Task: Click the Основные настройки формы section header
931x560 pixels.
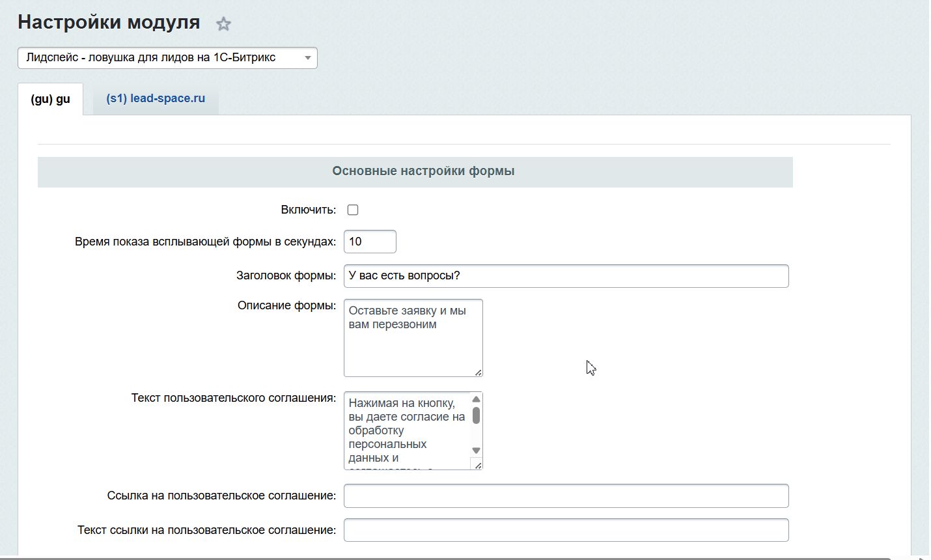Action: [x=423, y=171]
